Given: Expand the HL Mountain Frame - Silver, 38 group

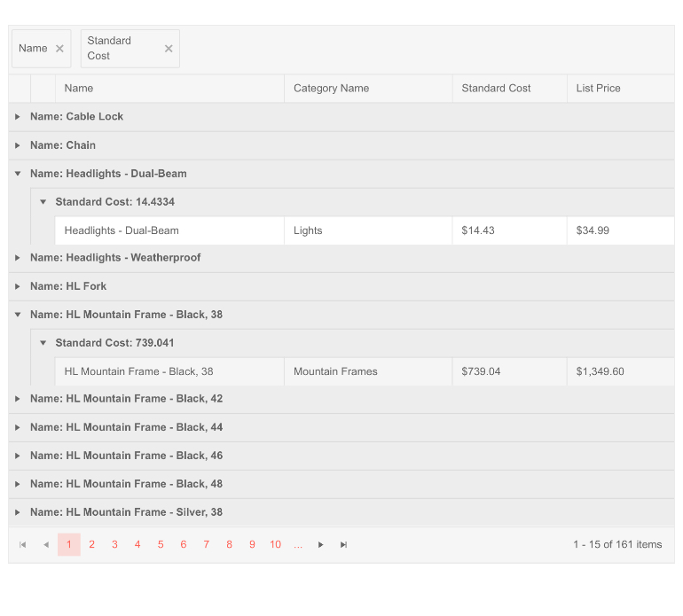Looking at the screenshot, I should click(18, 512).
